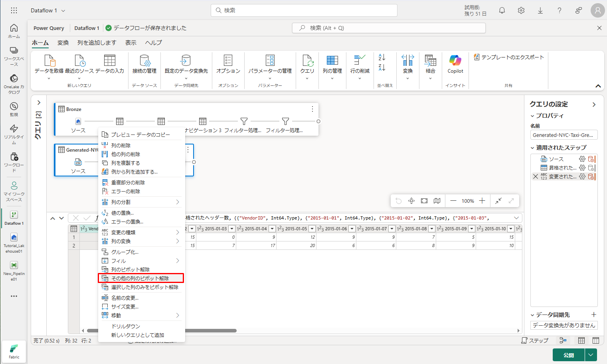The image size is (607, 364).
Task: Click the top 検索 search box
Action: pos(304,10)
